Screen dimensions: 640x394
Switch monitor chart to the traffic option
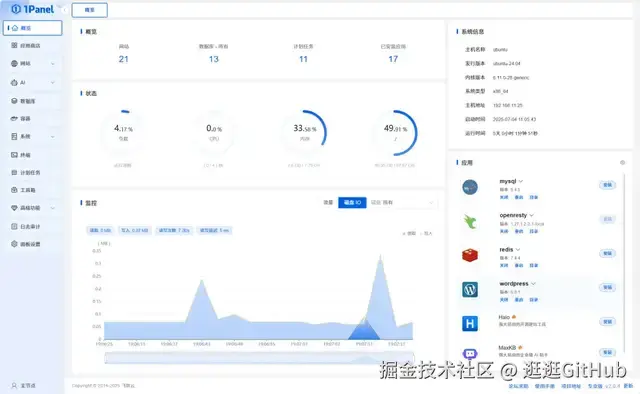[x=329, y=203]
